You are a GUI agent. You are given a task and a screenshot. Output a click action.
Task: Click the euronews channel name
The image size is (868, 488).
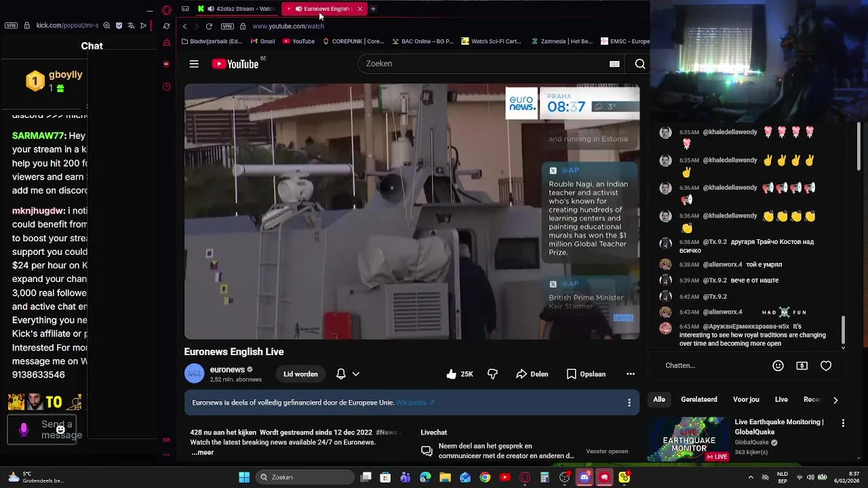[227, 369]
